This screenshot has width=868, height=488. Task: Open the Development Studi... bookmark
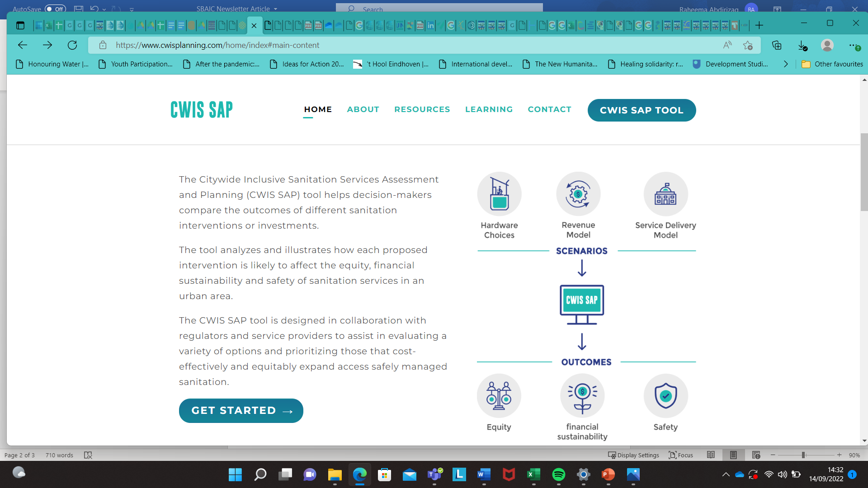(731, 64)
